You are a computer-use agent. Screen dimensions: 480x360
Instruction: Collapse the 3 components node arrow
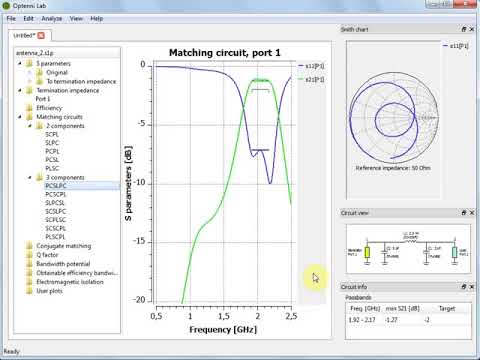coord(29,177)
